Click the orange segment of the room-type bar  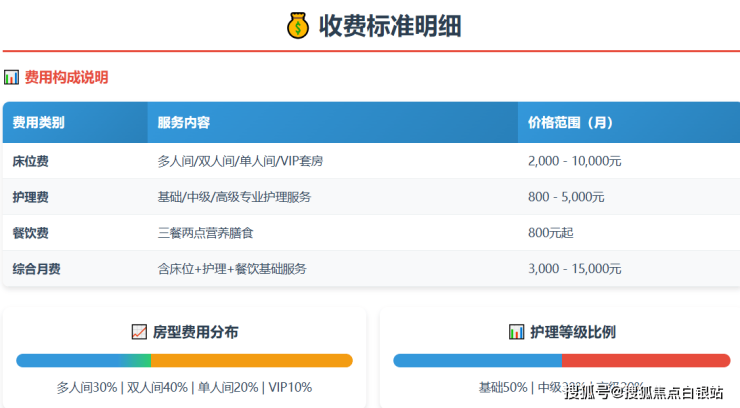point(250,360)
